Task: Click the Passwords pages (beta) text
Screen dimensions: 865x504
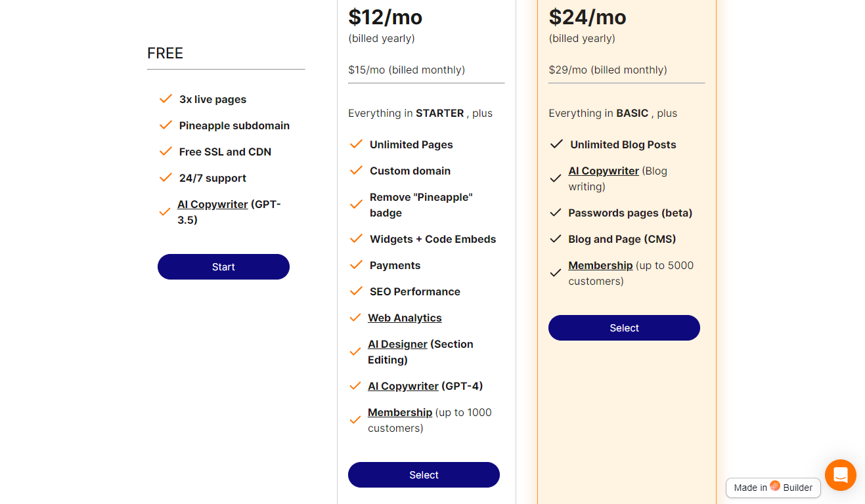Action: pyautogui.click(x=631, y=213)
